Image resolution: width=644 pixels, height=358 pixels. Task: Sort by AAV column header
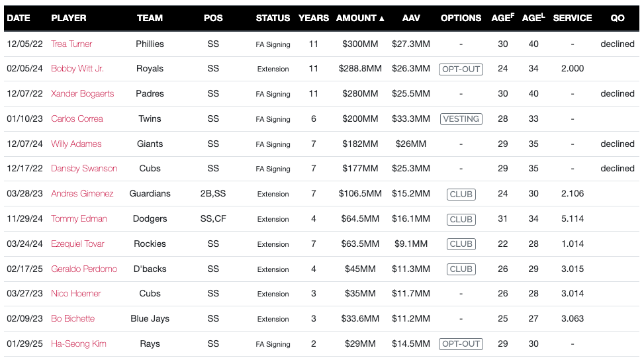click(x=411, y=18)
